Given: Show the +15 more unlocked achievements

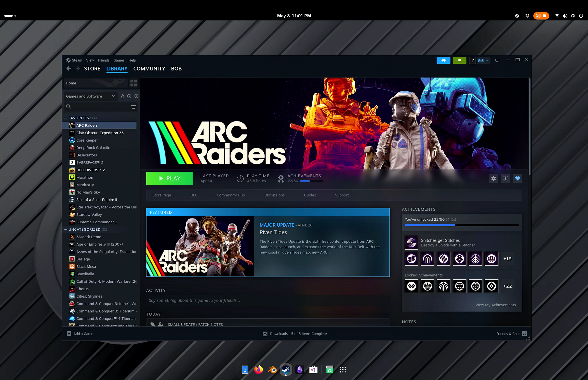Looking at the screenshot, I should (x=507, y=259).
